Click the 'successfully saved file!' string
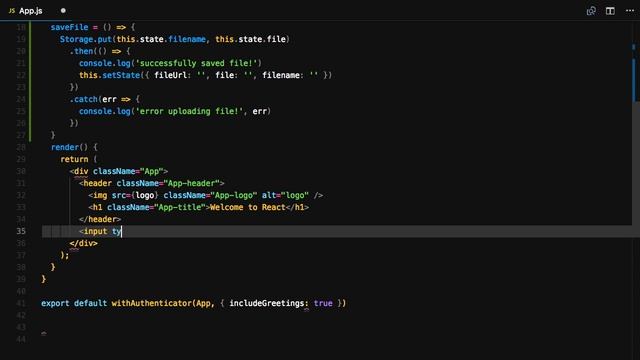 198,63
